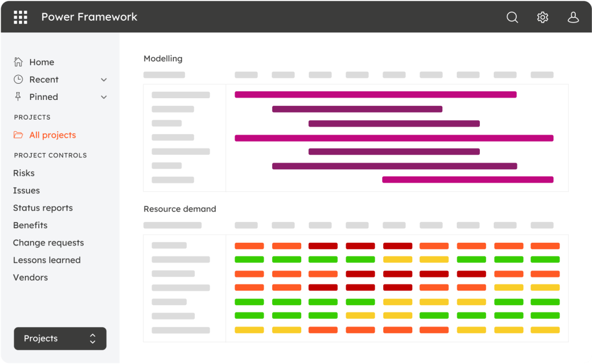Open the app launcher grid icon

point(20,17)
